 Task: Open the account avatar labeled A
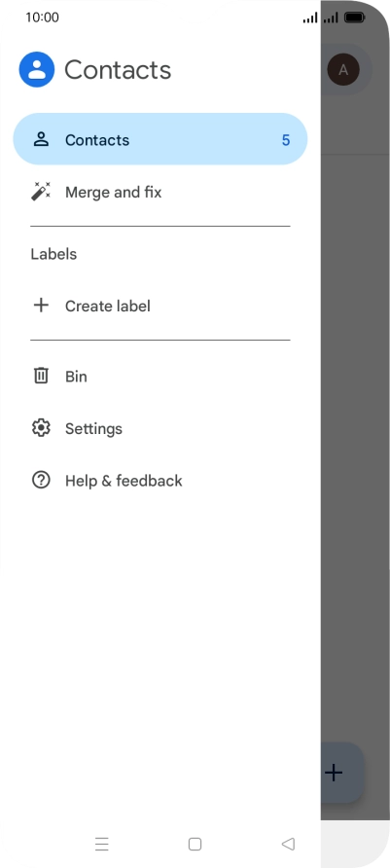point(343,70)
